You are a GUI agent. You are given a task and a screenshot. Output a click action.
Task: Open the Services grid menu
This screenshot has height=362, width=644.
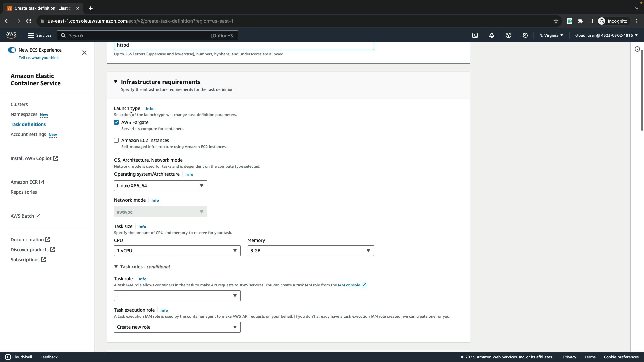[x=39, y=35]
